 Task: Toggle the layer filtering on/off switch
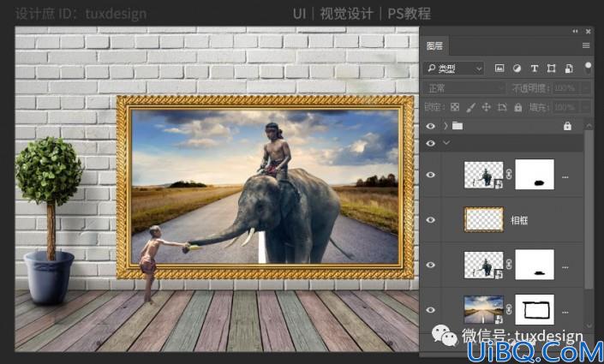tap(588, 67)
